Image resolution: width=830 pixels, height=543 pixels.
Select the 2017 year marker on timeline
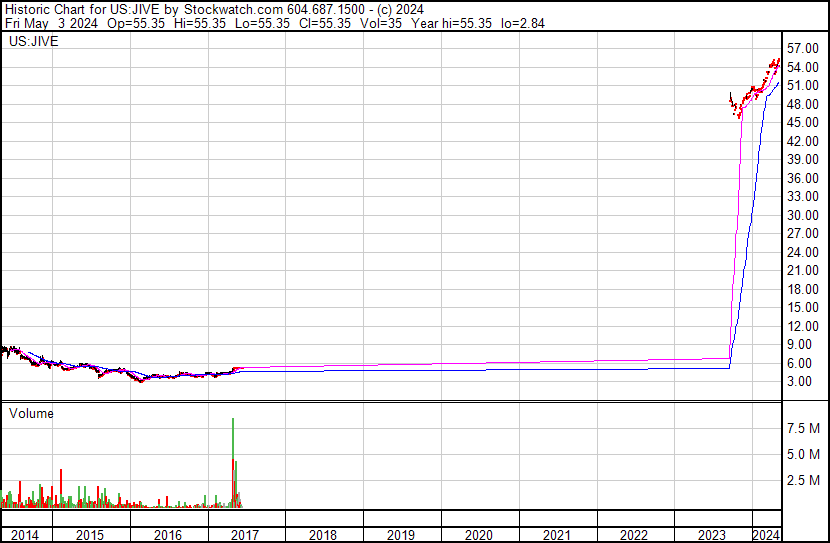click(246, 535)
